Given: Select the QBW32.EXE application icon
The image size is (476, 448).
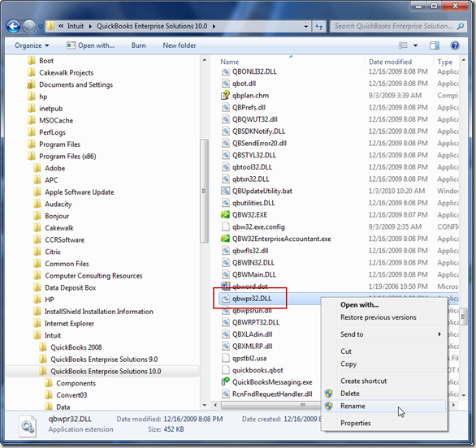Looking at the screenshot, I should pos(225,215).
